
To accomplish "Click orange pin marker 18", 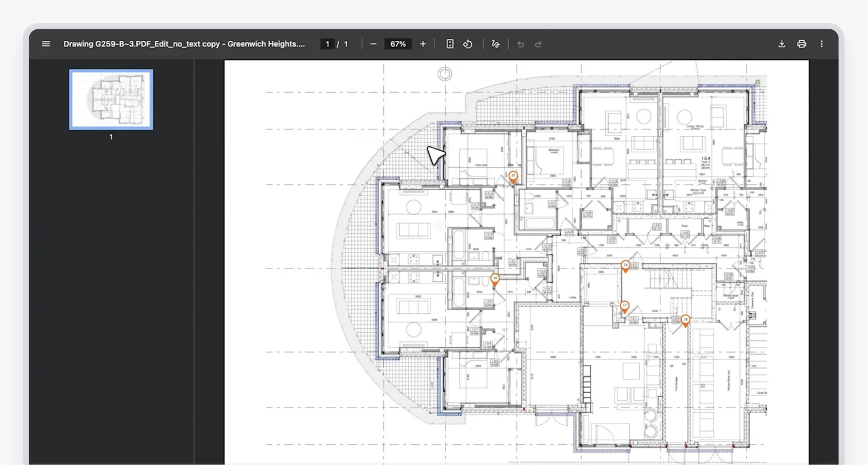I will (x=685, y=320).
